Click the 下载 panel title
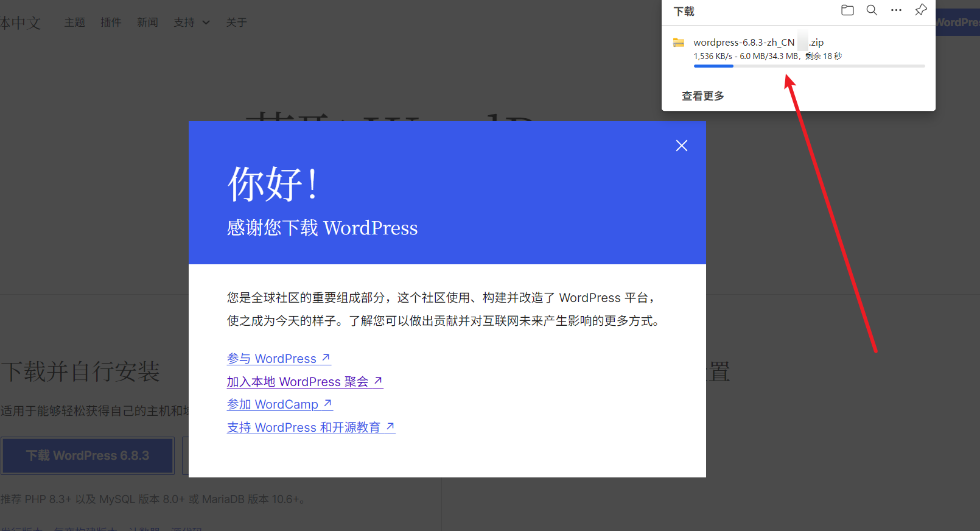 point(684,12)
